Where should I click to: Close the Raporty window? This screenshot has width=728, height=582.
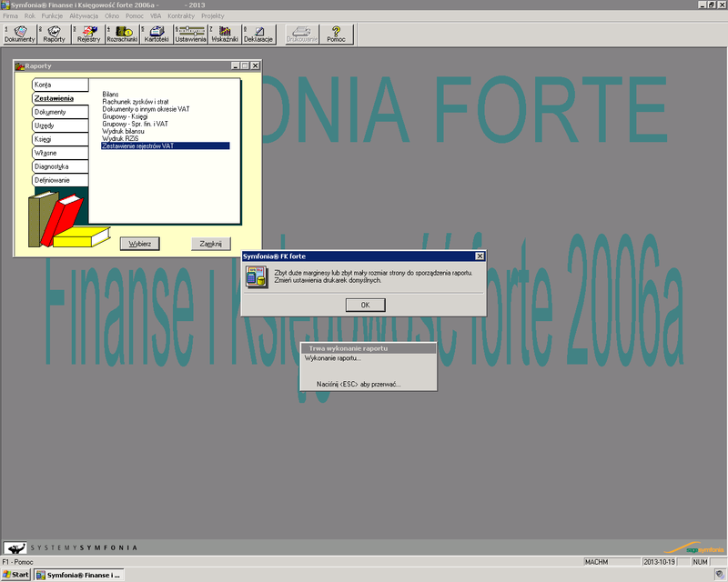point(255,65)
